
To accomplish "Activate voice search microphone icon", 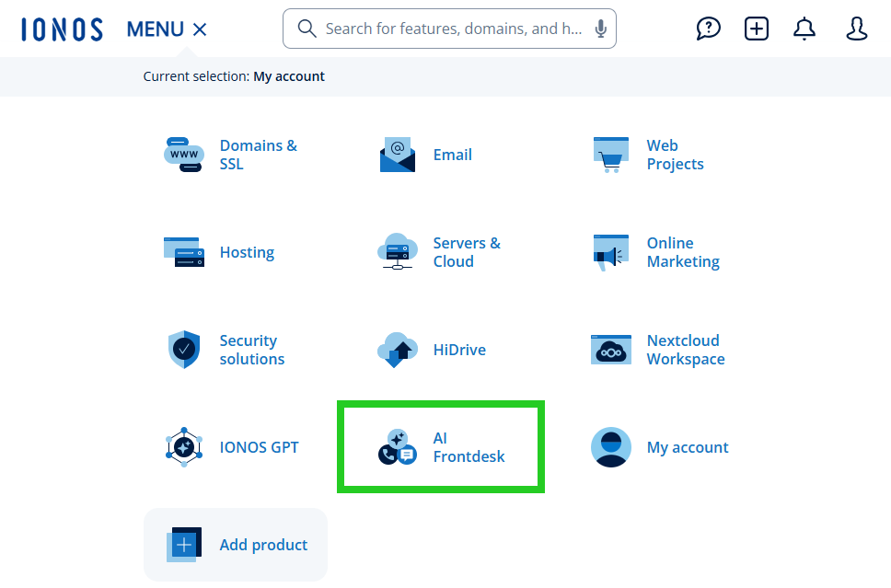I will point(600,29).
